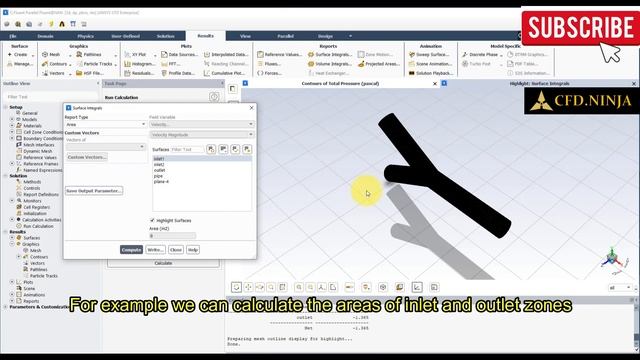
Task: Click the Custom Vectors button
Action: coord(87,157)
